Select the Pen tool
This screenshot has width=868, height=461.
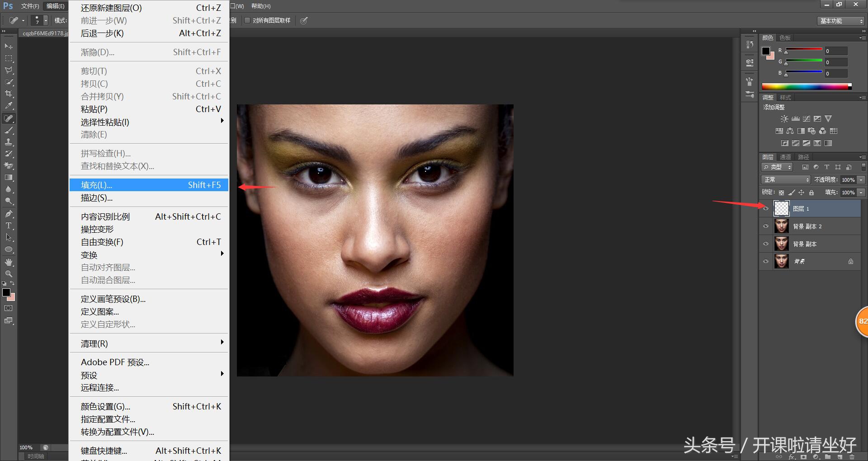tap(9, 214)
